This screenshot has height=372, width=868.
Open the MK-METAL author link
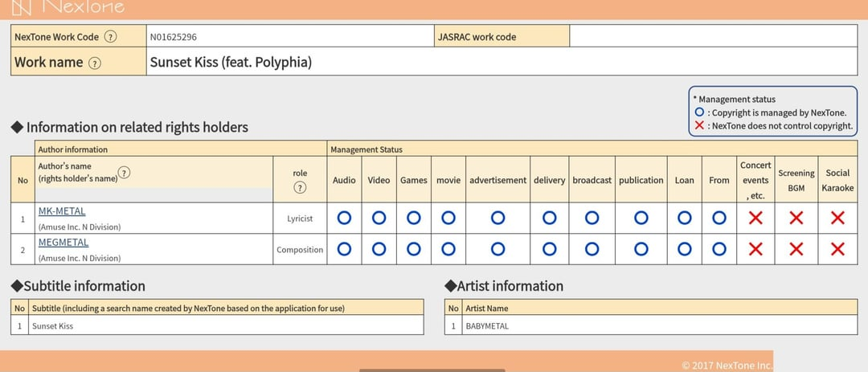coord(62,211)
